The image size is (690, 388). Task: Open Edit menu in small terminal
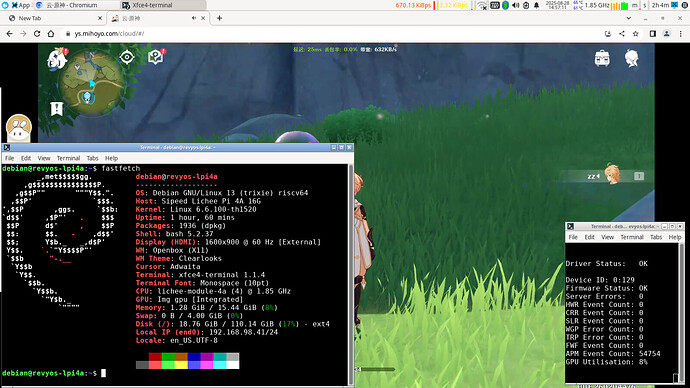[590, 237]
